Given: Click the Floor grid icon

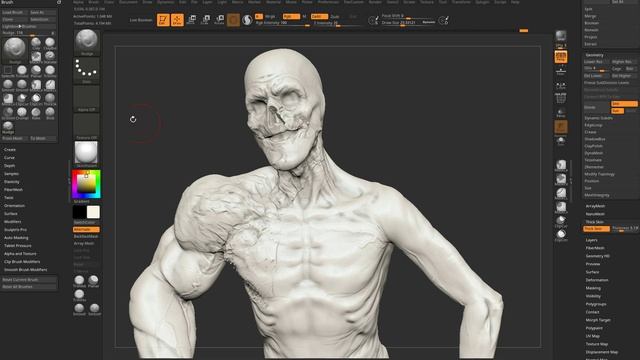Looking at the screenshot, I should [561, 72].
